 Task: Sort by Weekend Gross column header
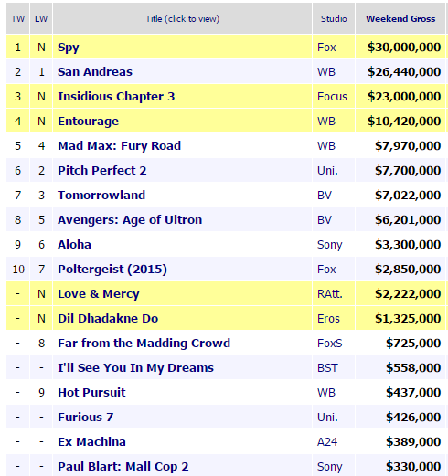coord(400,19)
